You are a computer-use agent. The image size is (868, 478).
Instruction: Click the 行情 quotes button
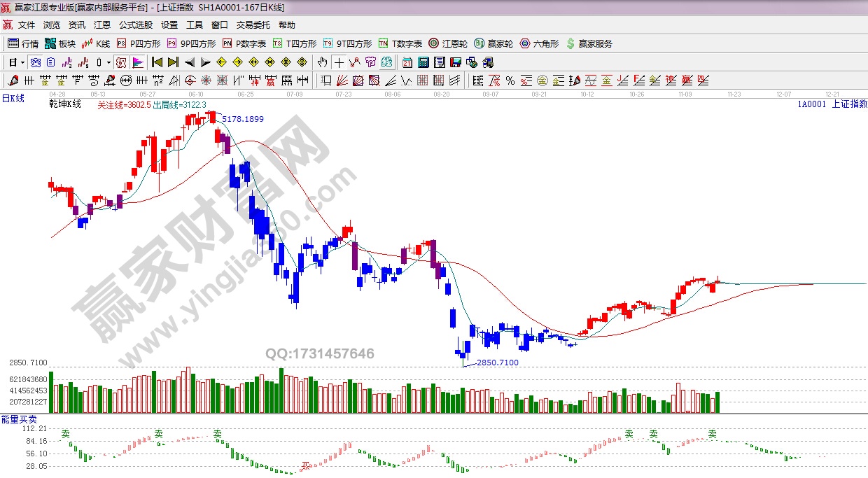tap(23, 43)
